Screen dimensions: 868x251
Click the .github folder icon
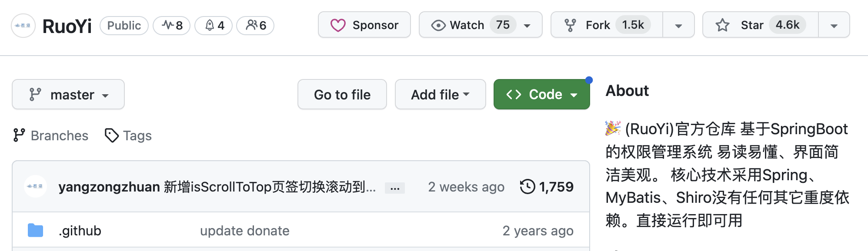click(35, 231)
